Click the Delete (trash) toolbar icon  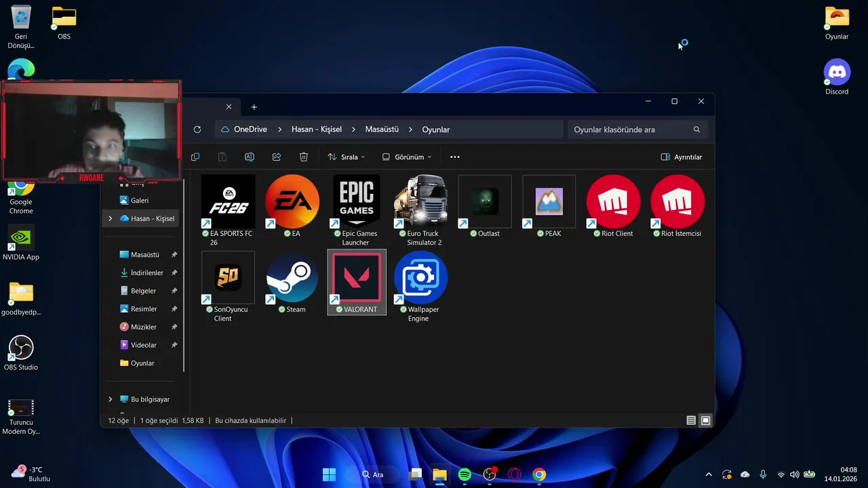point(304,157)
